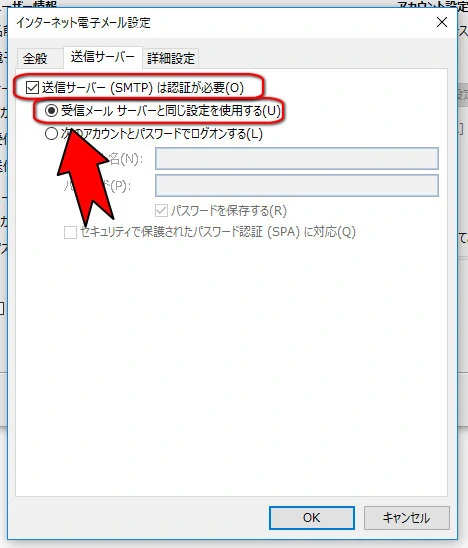Click the キャンセル button
Screen dimensions: 468x548
coord(406,518)
